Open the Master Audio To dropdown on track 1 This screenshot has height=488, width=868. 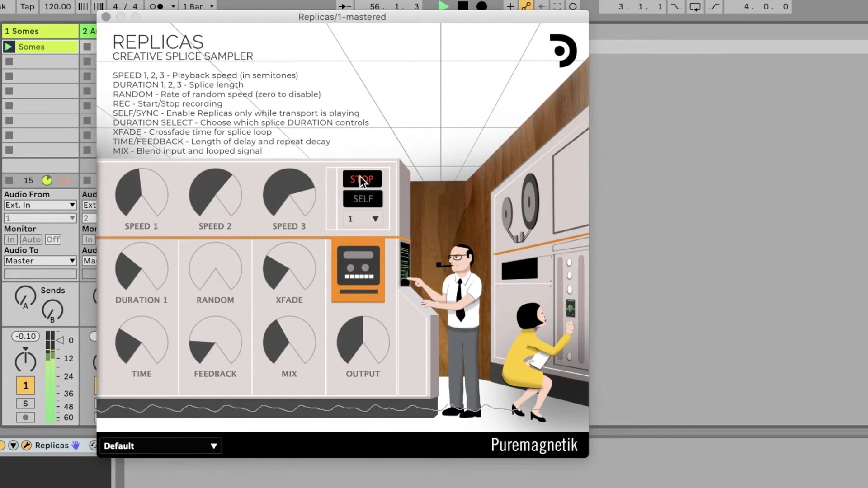tap(40, 261)
